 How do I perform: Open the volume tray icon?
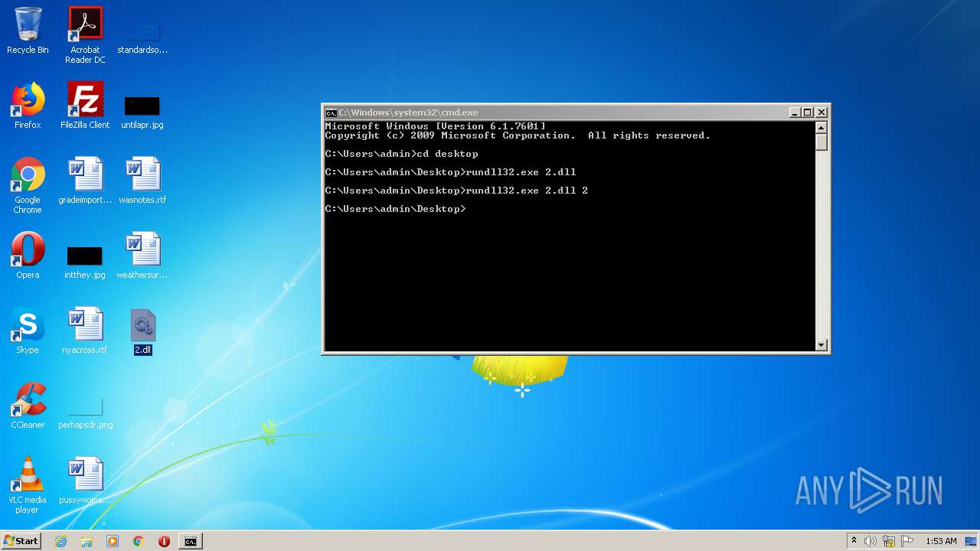(871, 541)
